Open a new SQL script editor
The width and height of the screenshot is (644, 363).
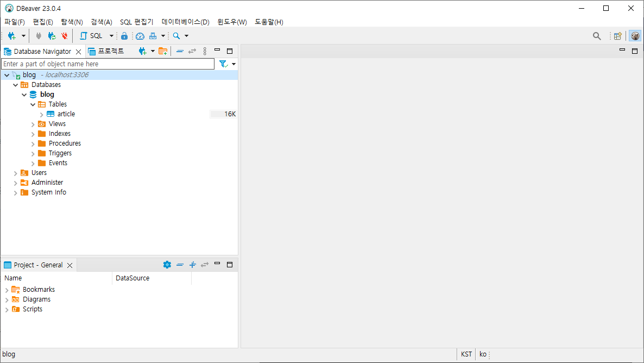coord(91,36)
